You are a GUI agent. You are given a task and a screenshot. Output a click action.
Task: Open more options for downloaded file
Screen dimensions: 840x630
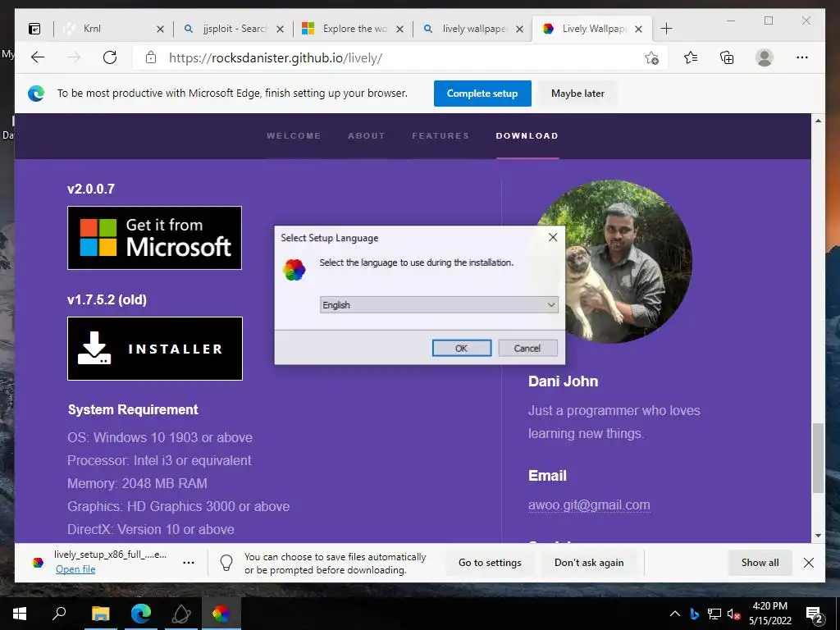coord(189,563)
